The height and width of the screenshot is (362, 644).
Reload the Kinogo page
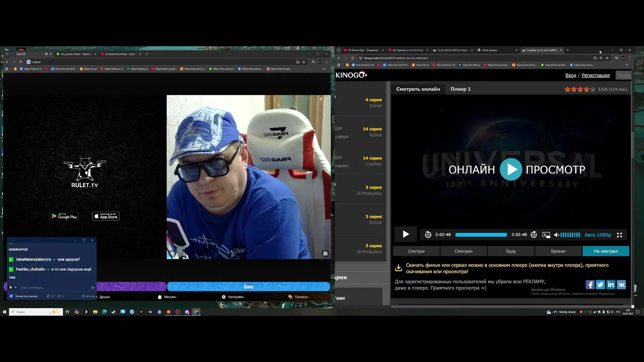(352, 58)
